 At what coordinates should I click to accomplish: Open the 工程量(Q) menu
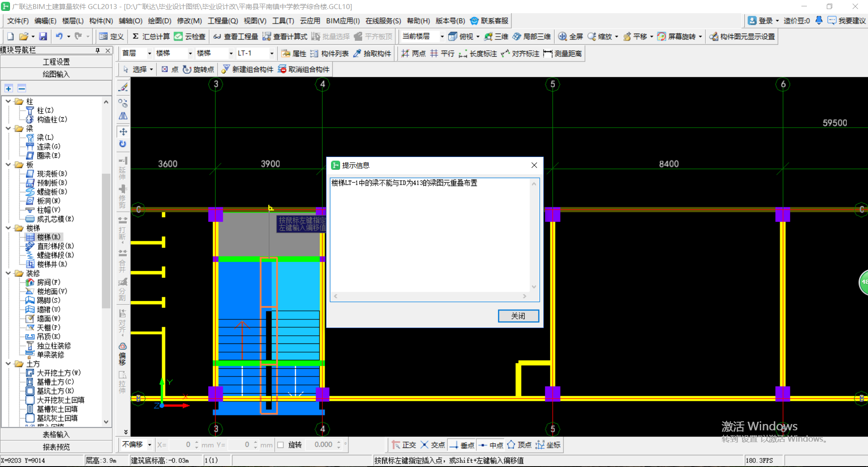tap(223, 21)
